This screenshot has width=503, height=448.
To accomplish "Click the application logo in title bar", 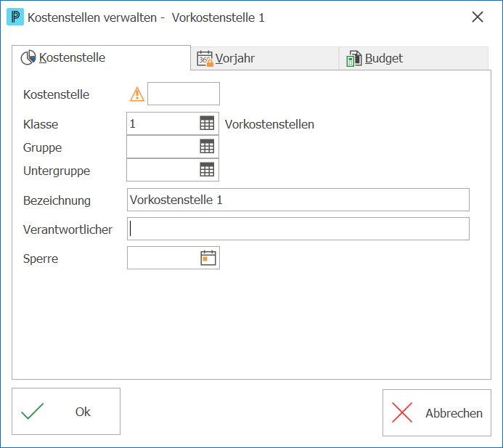I will click(15, 17).
